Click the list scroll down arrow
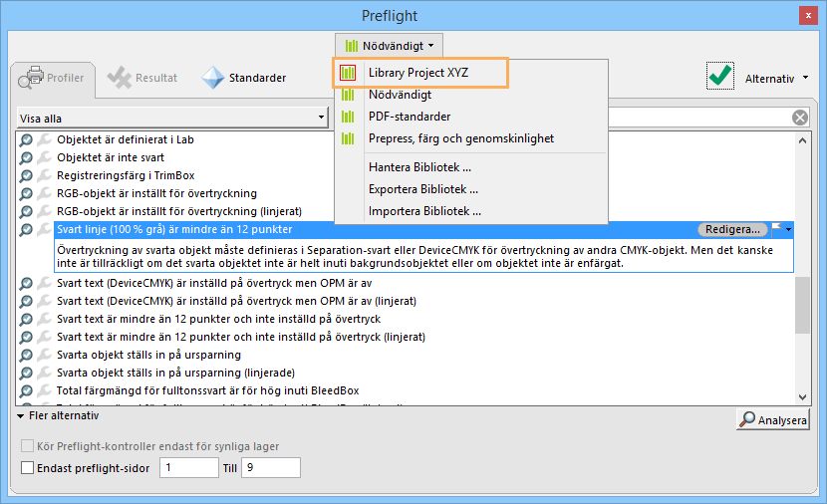Screen dimensions: 827x504 802,397
